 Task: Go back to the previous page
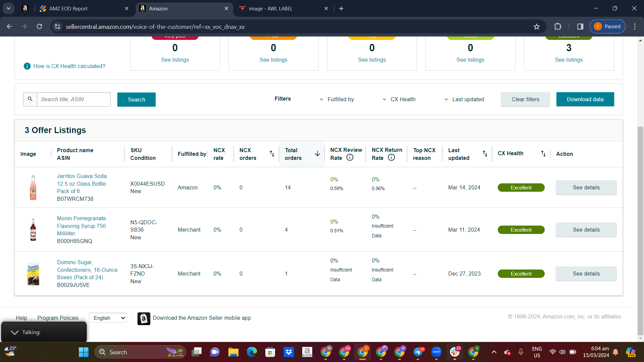(9, 26)
